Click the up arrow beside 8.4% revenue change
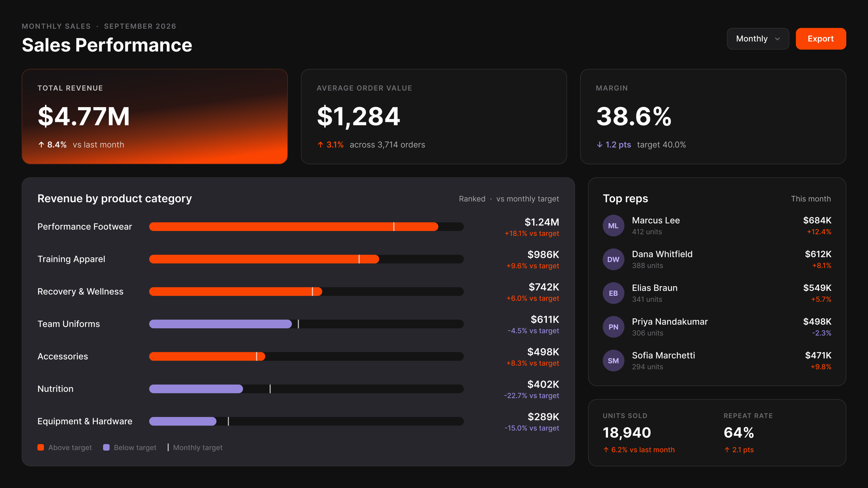Screen dimensions: 868x488 41,145
